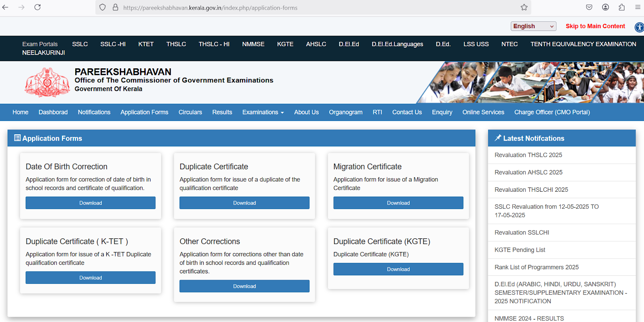Download the Duplicate Certificate form

point(244,203)
